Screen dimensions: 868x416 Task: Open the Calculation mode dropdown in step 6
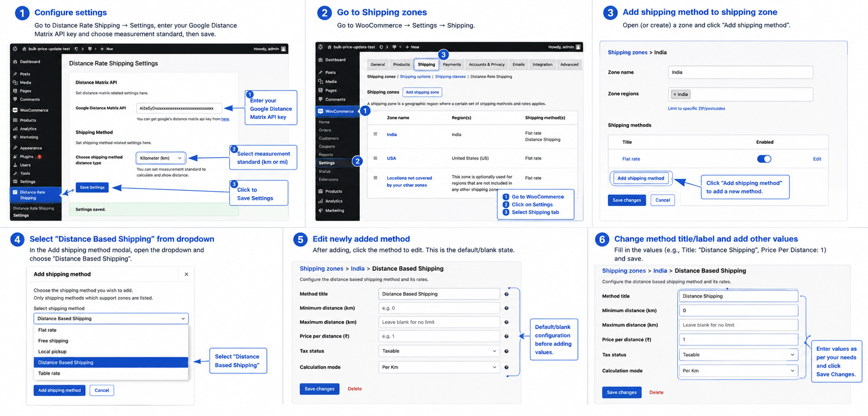click(739, 371)
